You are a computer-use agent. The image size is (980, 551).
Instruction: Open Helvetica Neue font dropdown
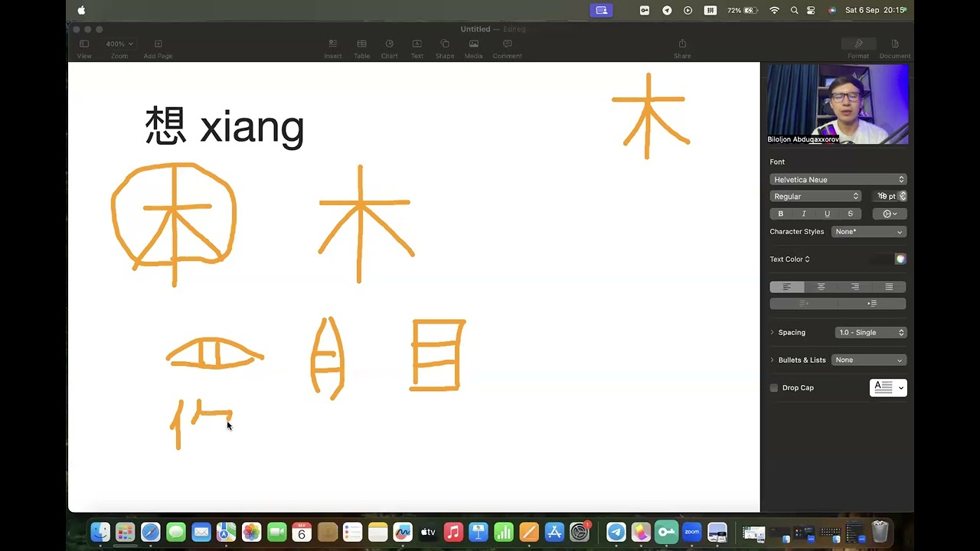coord(838,179)
